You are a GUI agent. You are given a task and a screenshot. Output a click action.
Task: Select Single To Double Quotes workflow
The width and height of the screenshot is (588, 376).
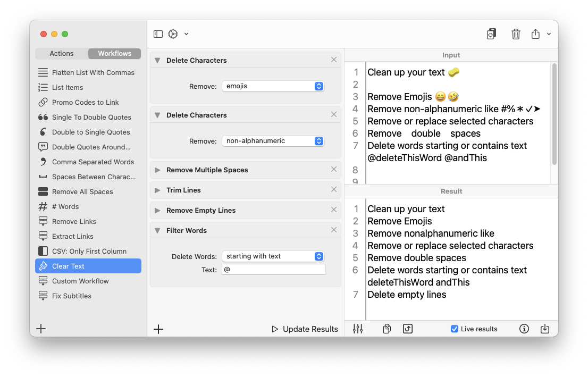[88, 117]
